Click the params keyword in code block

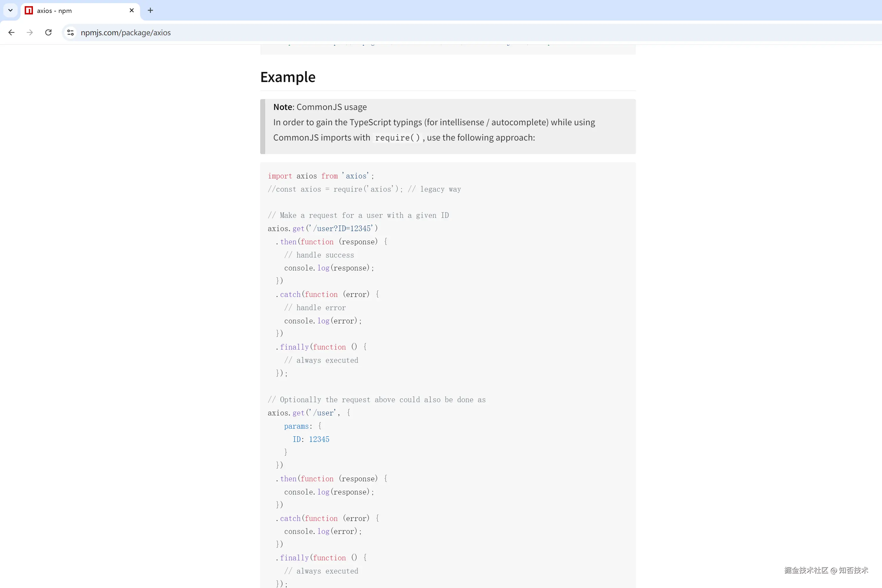pyautogui.click(x=296, y=426)
